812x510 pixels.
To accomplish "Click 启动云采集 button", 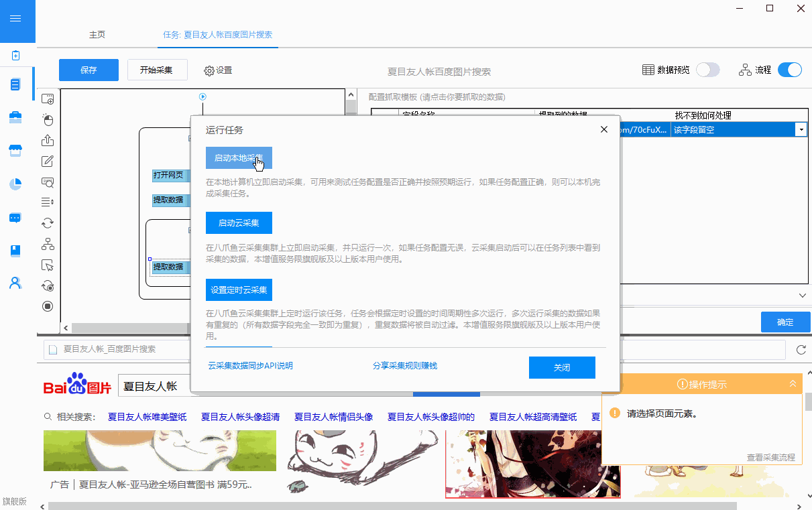I will tap(239, 222).
